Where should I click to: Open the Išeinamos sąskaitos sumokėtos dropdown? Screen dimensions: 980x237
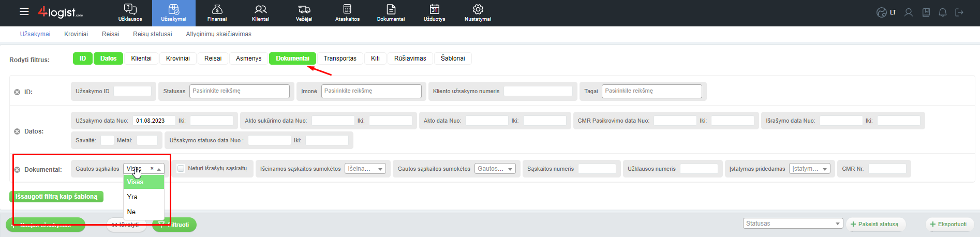pos(365,169)
